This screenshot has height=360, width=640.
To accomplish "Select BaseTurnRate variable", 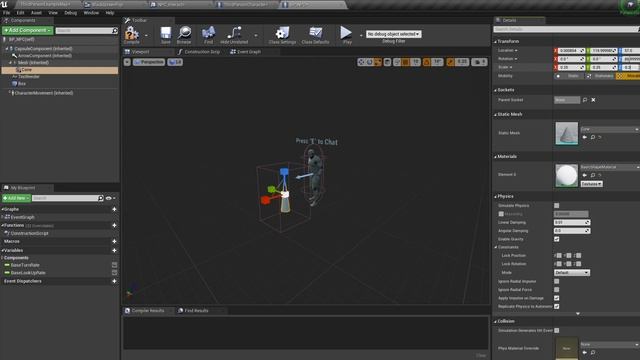I will [x=25, y=265].
